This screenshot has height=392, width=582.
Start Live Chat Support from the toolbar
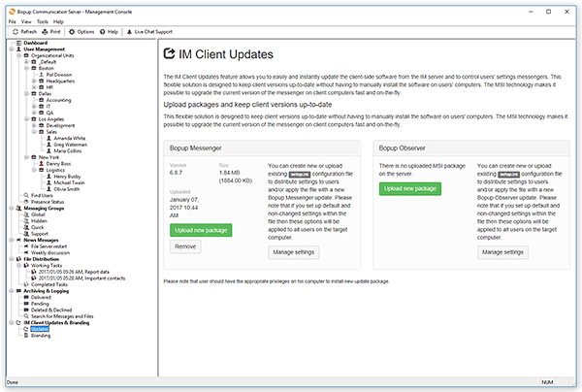pos(149,32)
